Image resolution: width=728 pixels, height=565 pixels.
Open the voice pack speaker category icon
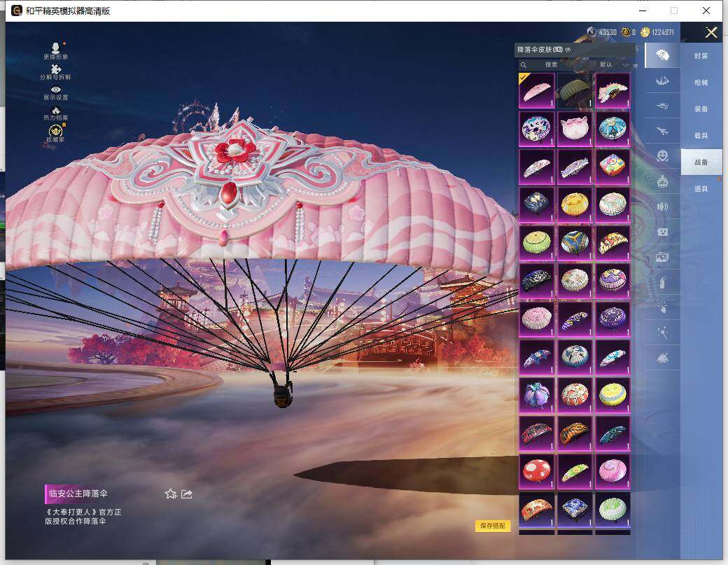(661, 207)
